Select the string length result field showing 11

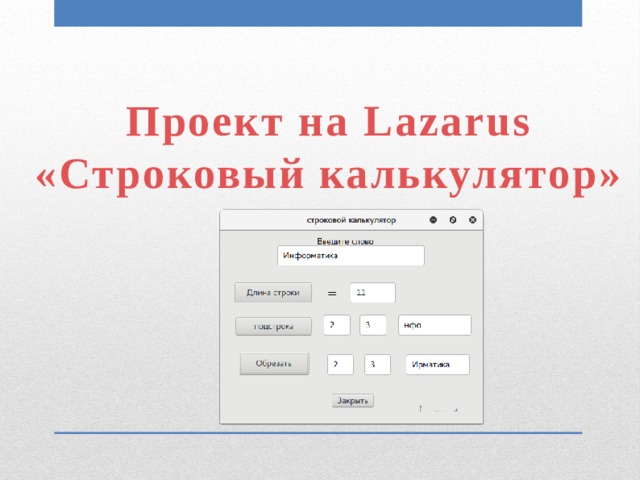tap(373, 292)
